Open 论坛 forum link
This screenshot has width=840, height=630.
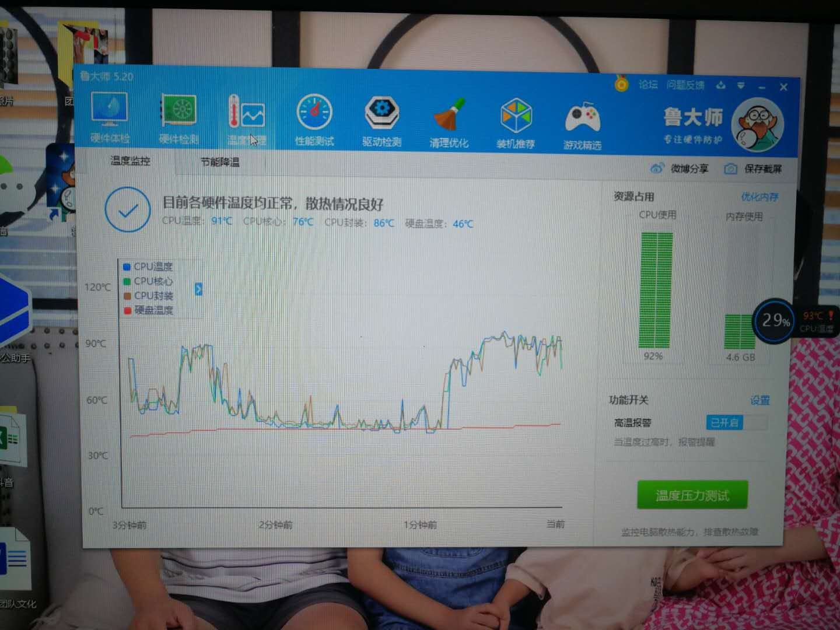[648, 85]
